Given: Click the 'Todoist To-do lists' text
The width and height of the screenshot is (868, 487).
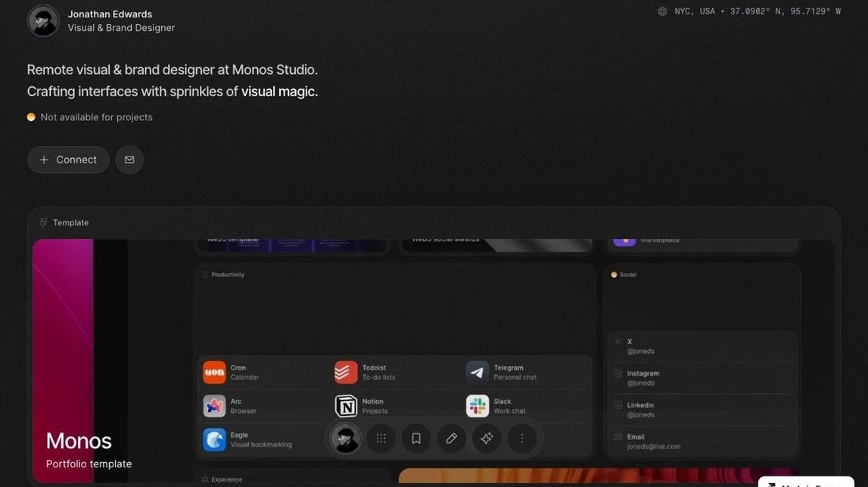Looking at the screenshot, I should (x=378, y=373).
